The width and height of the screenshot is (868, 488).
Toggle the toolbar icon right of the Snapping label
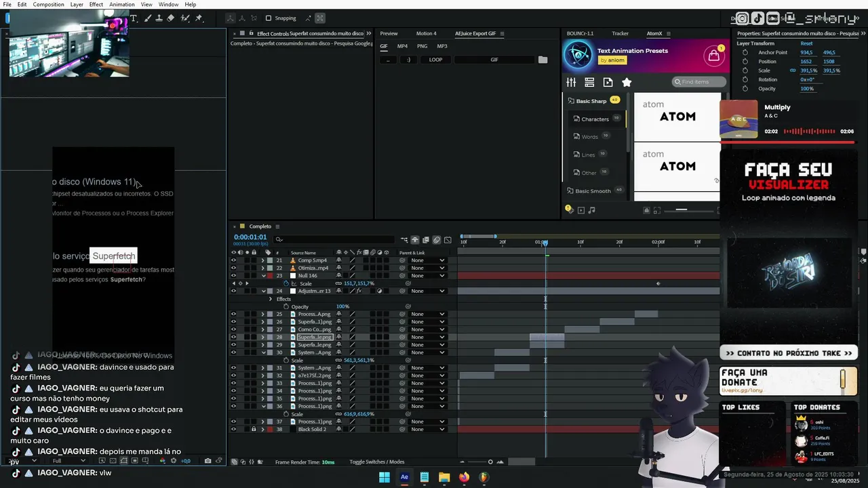pyautogui.click(x=308, y=18)
